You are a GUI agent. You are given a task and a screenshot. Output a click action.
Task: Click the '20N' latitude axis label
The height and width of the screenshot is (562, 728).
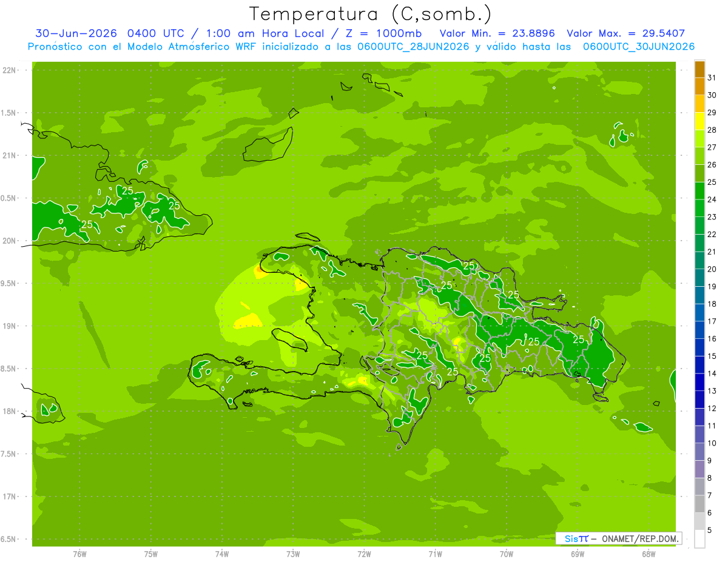(x=9, y=241)
